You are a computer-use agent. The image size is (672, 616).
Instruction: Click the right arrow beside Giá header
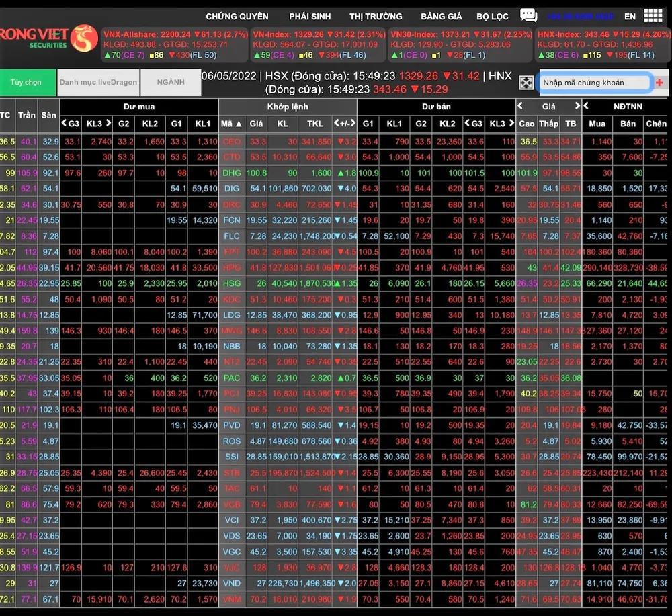577,106
